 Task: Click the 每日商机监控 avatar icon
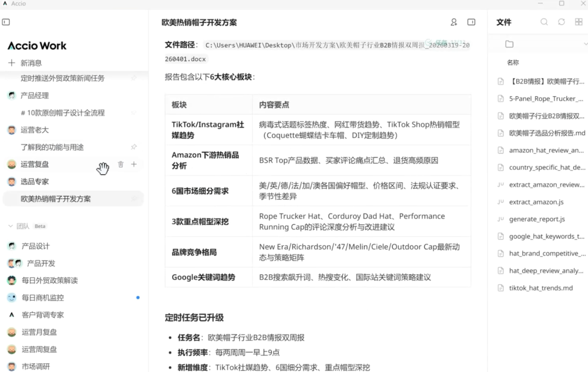tap(11, 297)
